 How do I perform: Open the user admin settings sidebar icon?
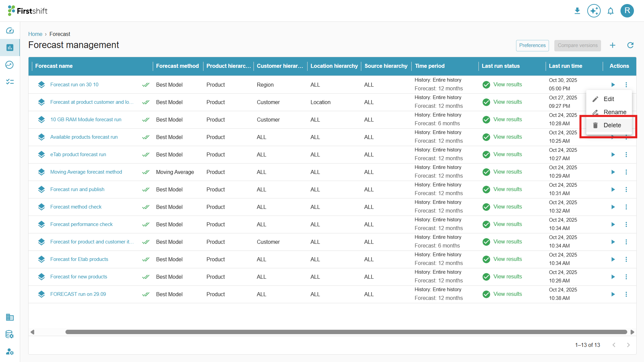tap(10, 352)
